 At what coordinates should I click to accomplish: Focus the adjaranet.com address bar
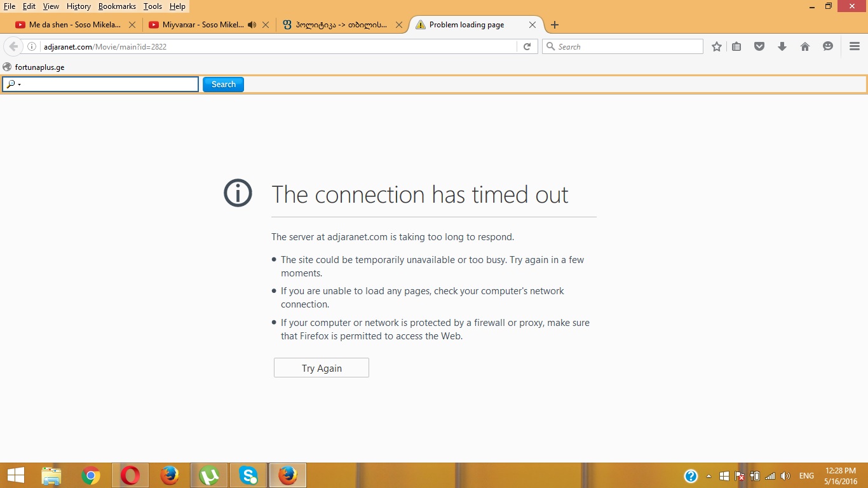(278, 46)
